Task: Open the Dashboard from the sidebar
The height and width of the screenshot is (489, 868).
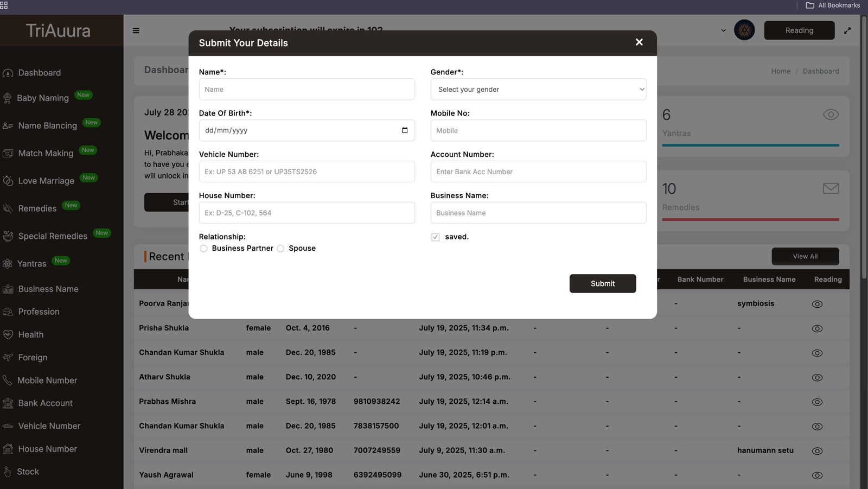Action: (39, 73)
